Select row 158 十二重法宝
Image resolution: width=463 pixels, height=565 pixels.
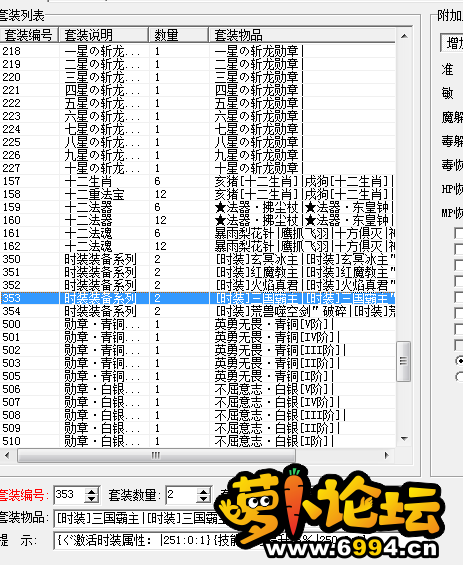tap(197, 194)
